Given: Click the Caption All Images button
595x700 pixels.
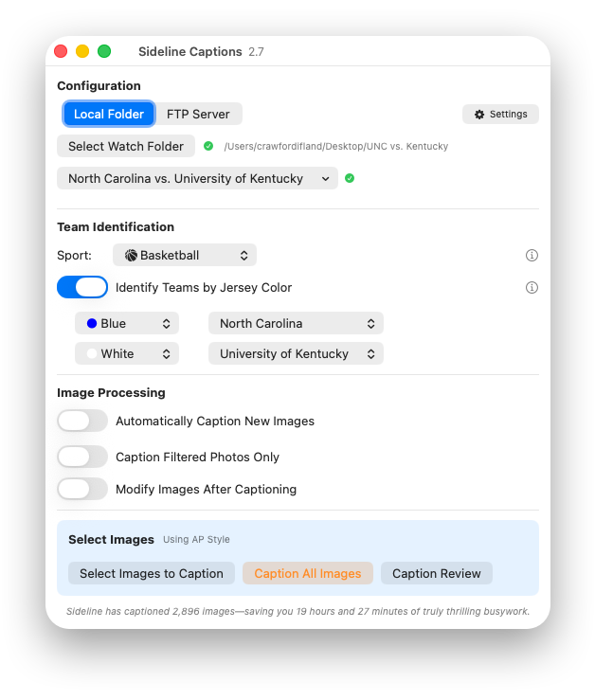Looking at the screenshot, I should (x=308, y=573).
